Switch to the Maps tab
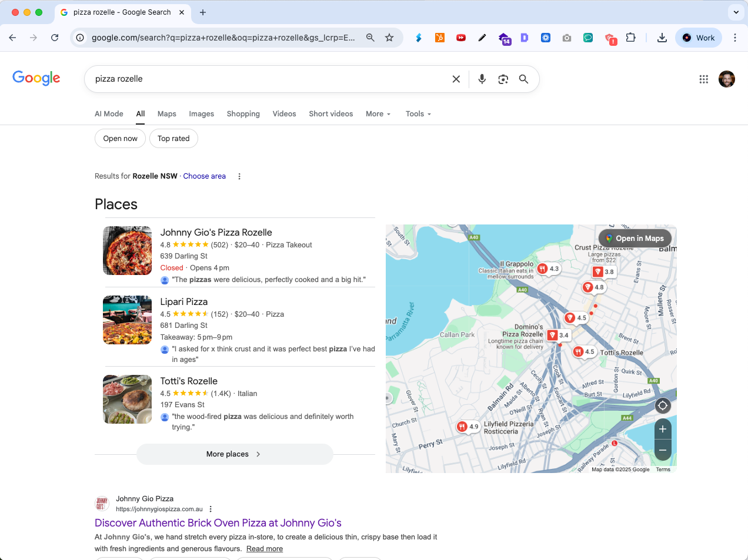Viewport: 748px width, 560px height. click(x=166, y=113)
